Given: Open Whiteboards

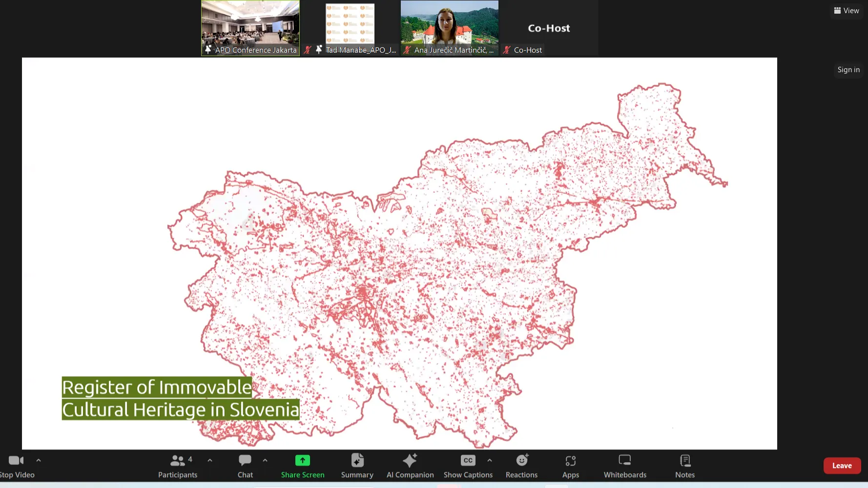Looking at the screenshot, I should point(625,466).
